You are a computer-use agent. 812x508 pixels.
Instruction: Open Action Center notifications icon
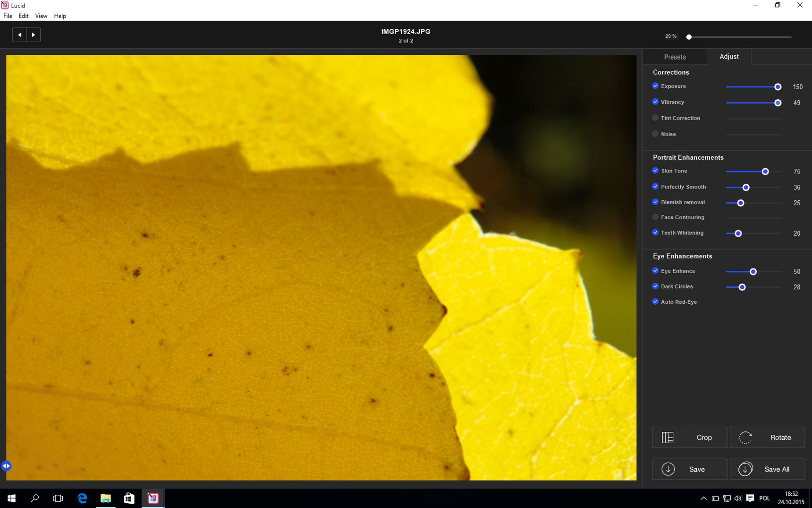[750, 499]
